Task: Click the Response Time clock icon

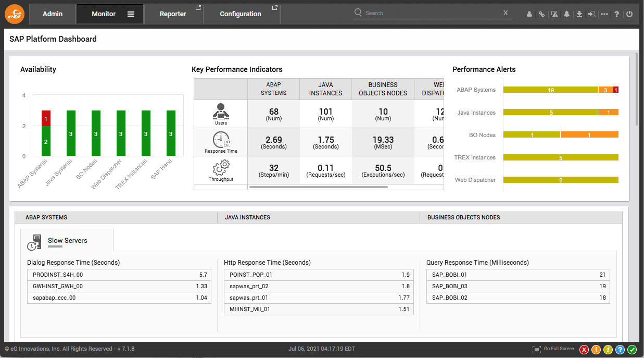Action: tap(221, 140)
